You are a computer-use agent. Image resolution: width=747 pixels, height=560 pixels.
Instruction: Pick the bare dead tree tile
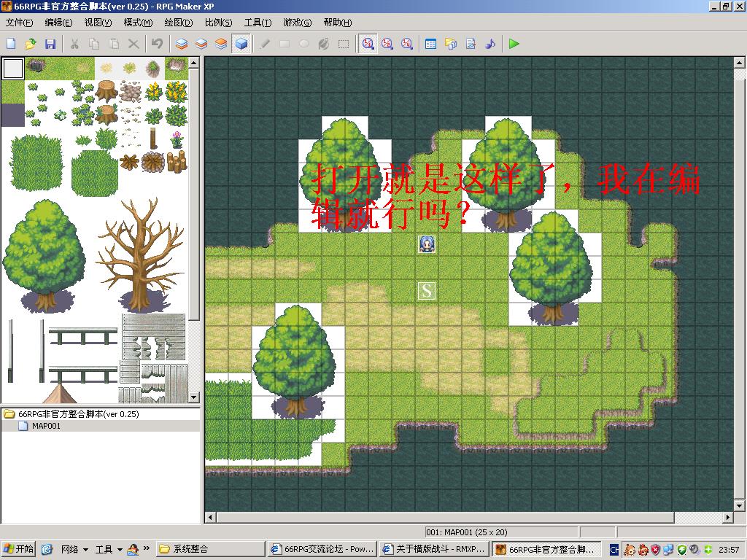click(140, 256)
